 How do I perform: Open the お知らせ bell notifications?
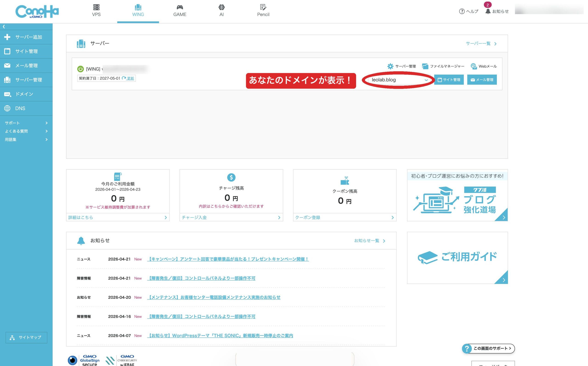[497, 11]
